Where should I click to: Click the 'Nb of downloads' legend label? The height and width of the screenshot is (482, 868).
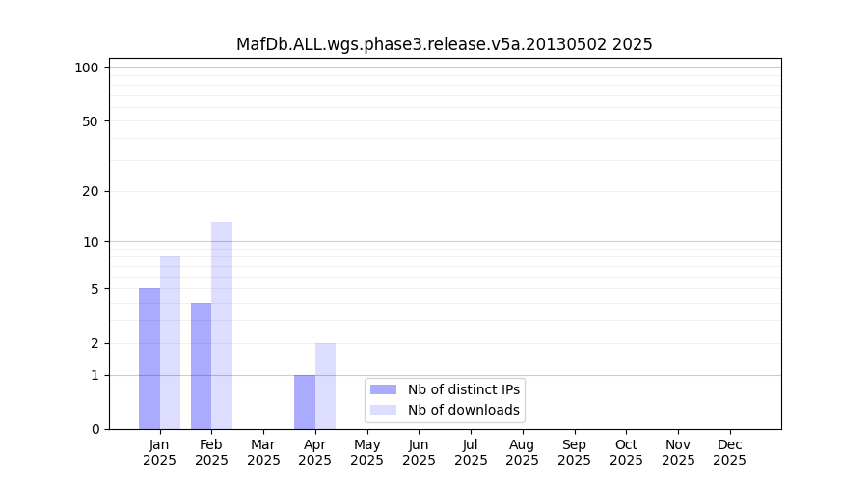463,410
